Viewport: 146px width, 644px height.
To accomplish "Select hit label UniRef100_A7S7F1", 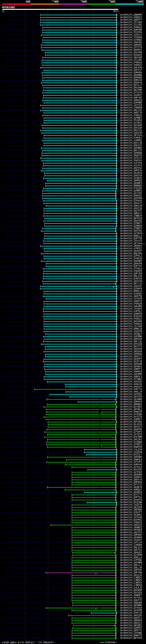I will point(131,462).
